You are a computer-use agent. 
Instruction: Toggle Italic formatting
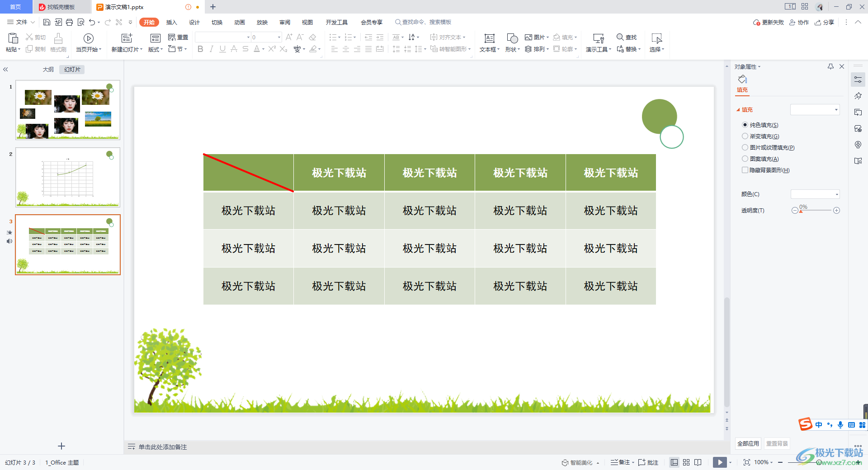[211, 49]
